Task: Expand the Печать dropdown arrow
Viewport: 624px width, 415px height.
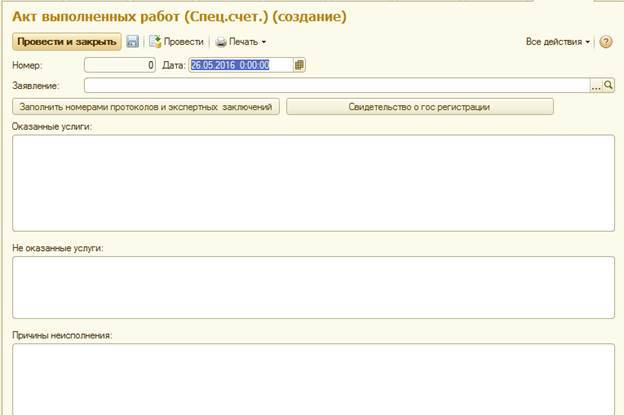Action: (264, 43)
